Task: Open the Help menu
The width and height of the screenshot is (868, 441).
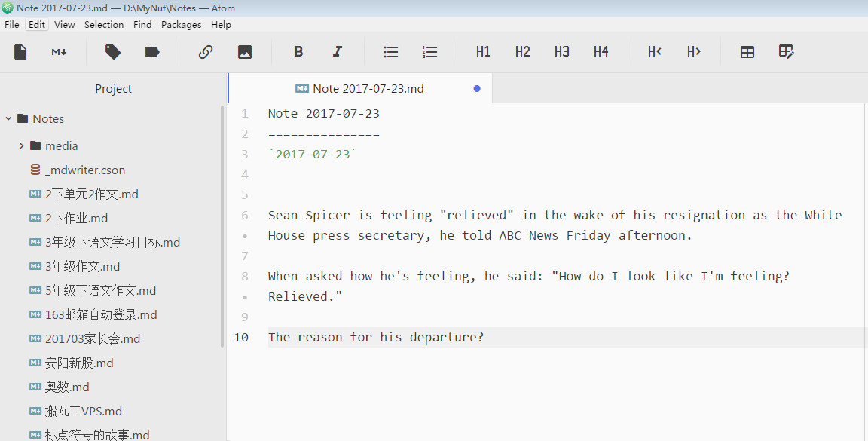Action: pos(221,24)
